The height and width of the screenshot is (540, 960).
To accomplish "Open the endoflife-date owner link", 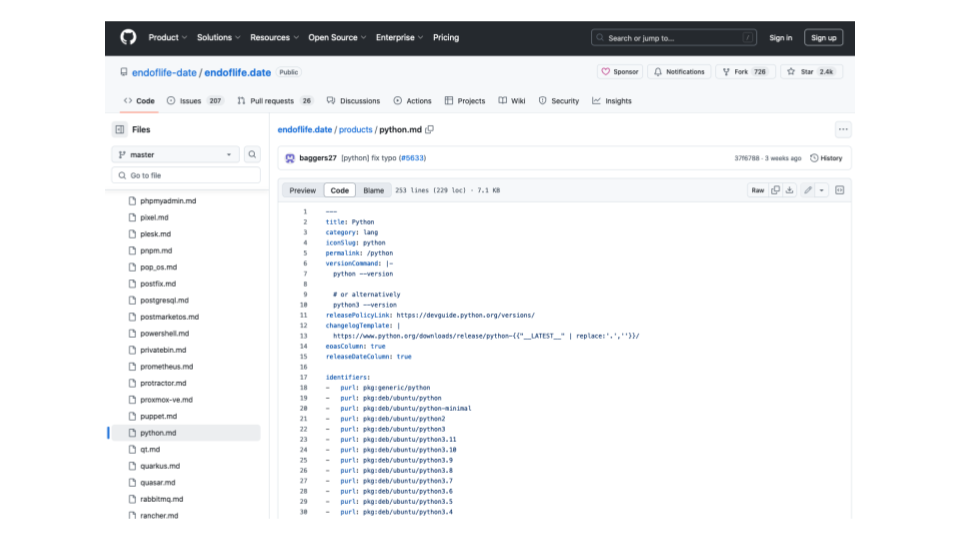I will pyautogui.click(x=164, y=72).
